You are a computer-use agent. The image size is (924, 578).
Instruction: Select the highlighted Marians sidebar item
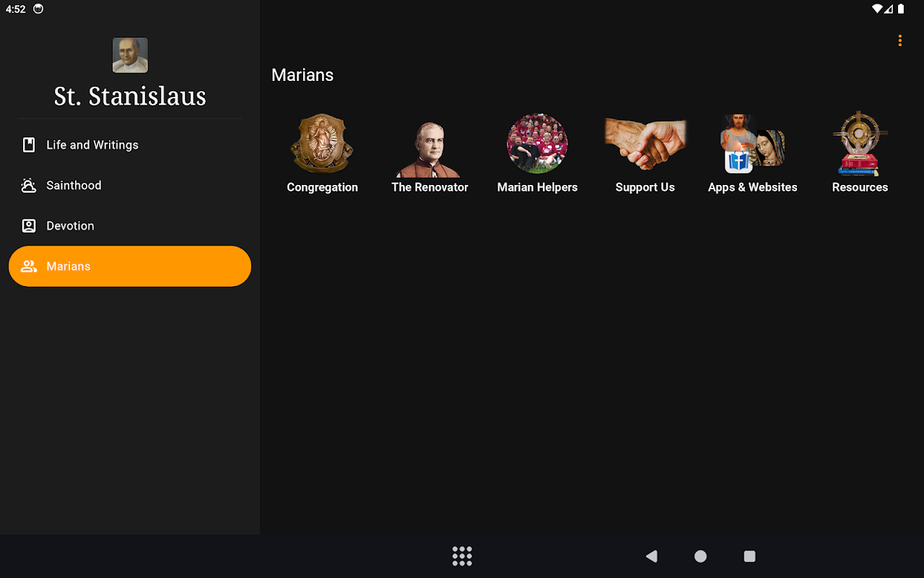click(x=130, y=266)
